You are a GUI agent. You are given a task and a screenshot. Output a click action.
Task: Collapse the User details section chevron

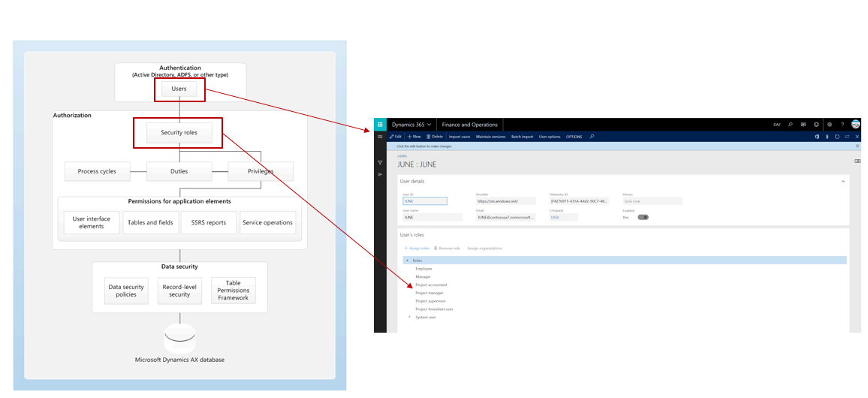[843, 181]
